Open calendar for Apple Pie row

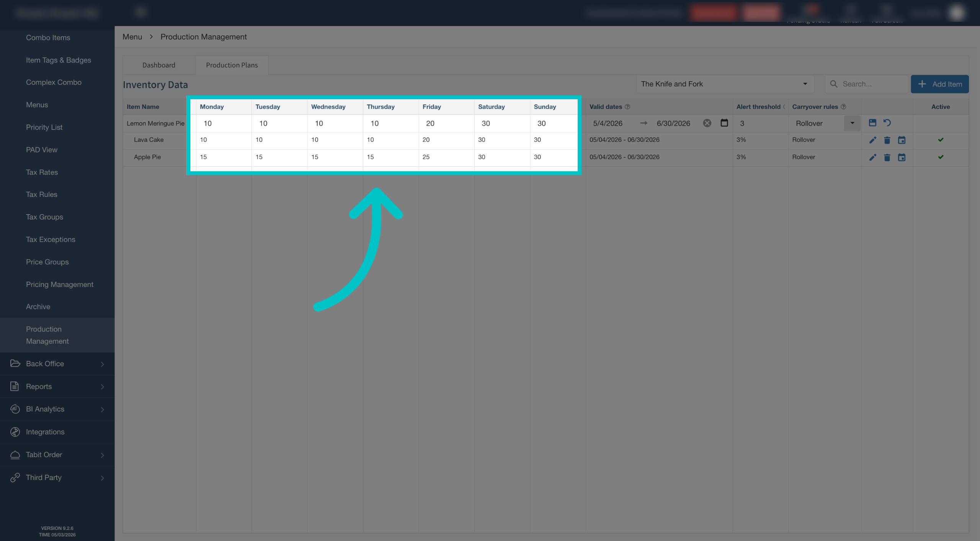point(902,157)
